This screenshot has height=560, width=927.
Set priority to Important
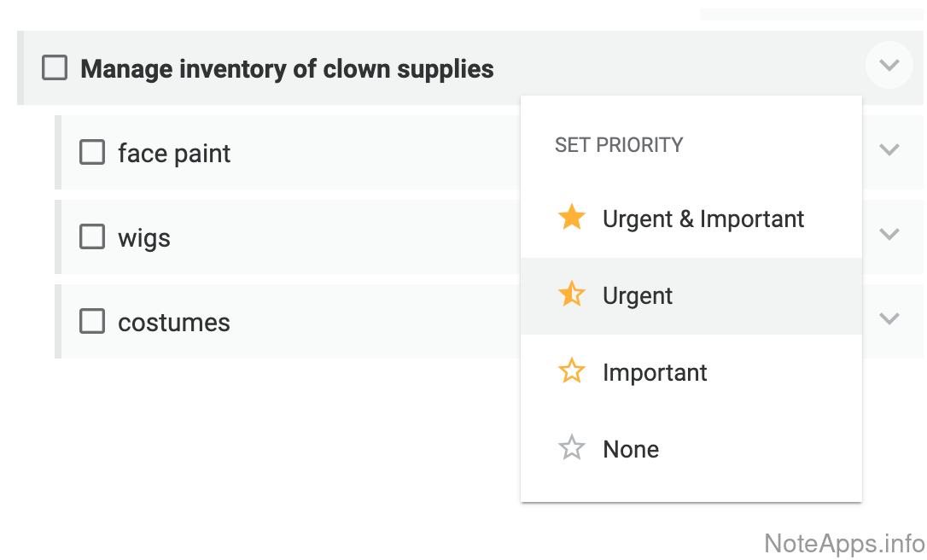pyautogui.click(x=655, y=373)
